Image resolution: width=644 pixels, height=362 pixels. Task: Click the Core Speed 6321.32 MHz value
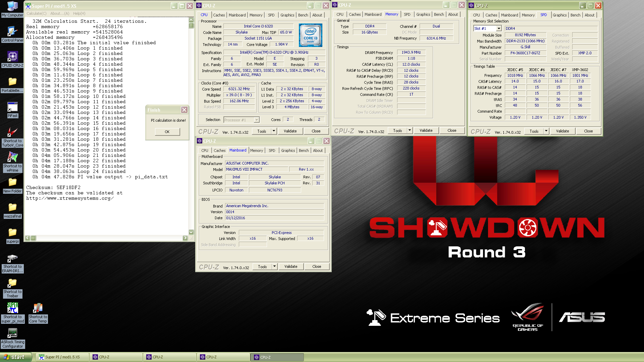[239, 89]
